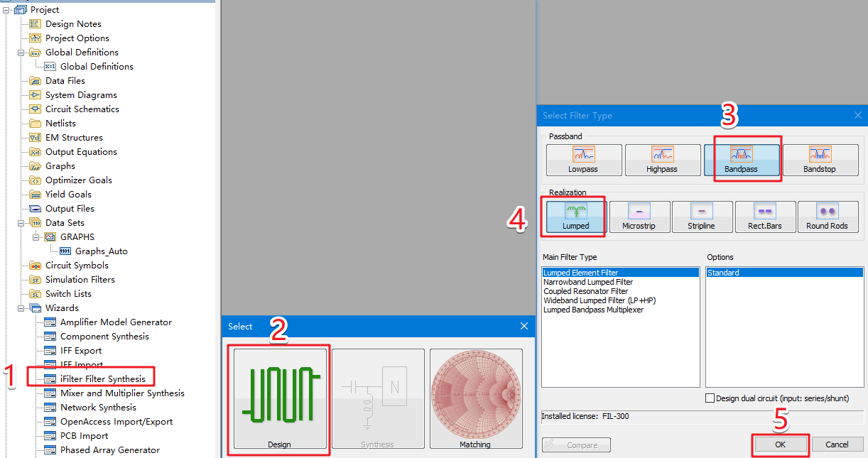Click the Data Files folder icon
868x458 pixels.
point(35,81)
